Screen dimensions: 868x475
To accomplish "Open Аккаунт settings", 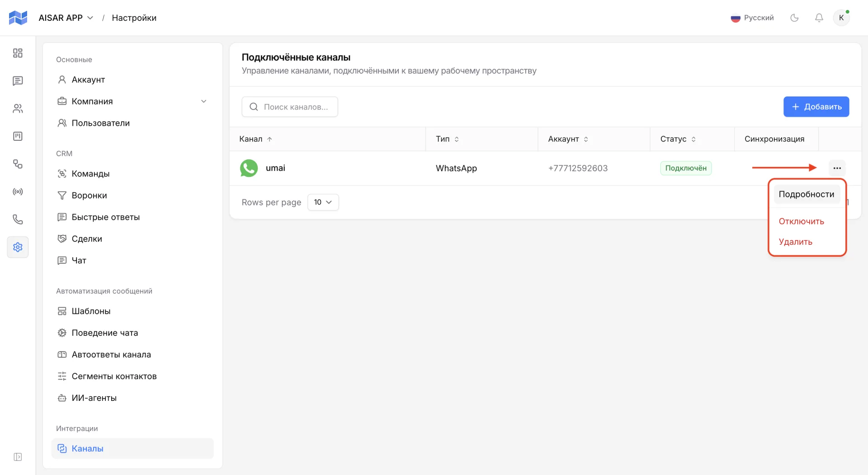I will click(x=132, y=80).
